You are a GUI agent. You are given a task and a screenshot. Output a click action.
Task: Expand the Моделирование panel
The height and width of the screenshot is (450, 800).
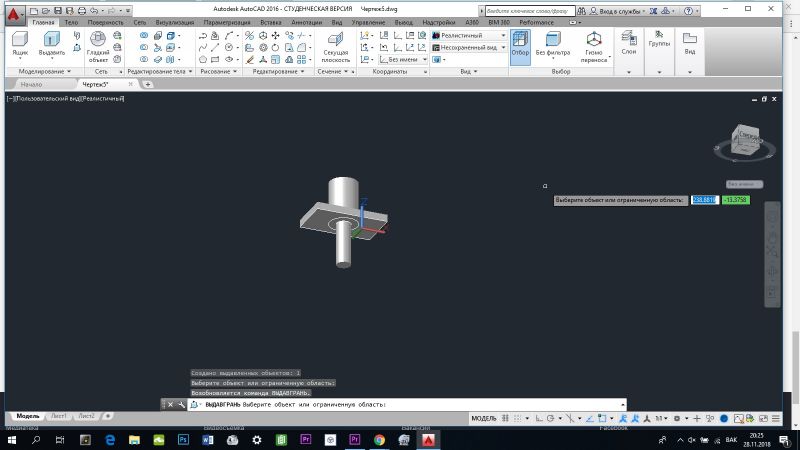[x=40, y=72]
